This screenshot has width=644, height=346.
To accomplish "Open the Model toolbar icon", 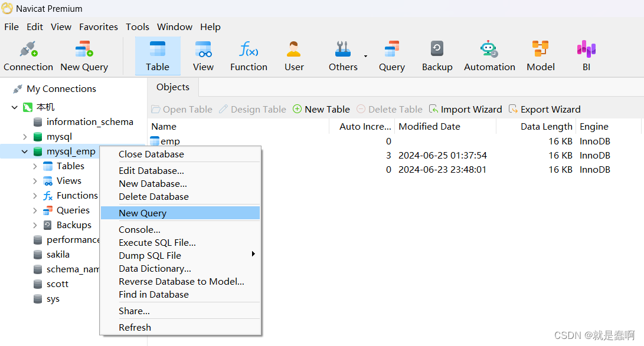I will (x=541, y=49).
